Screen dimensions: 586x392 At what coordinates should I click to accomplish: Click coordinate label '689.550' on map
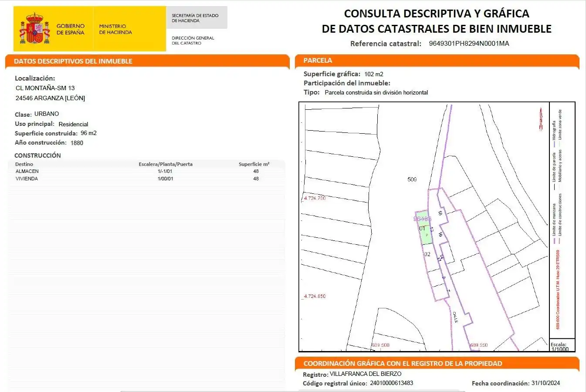[479, 345]
